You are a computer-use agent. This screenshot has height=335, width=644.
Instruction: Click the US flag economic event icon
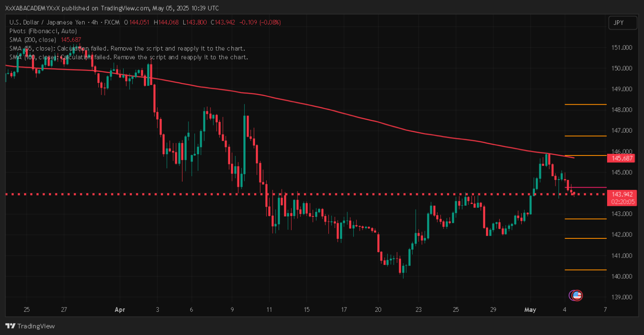pyautogui.click(x=577, y=295)
